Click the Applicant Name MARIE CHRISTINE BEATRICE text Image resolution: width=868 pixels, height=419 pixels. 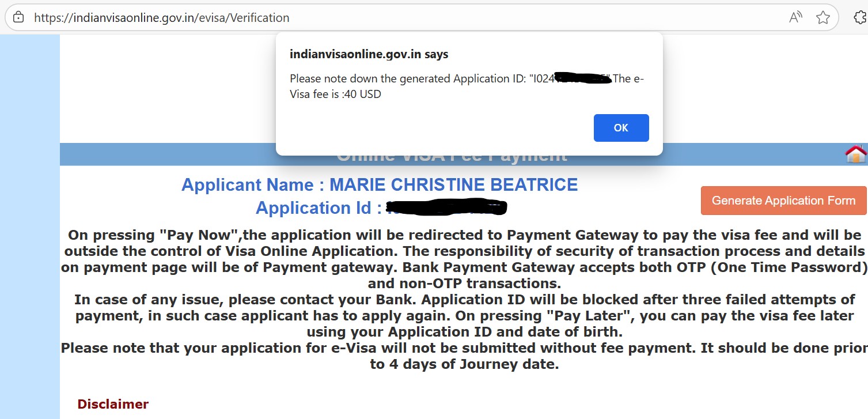pyautogui.click(x=379, y=185)
